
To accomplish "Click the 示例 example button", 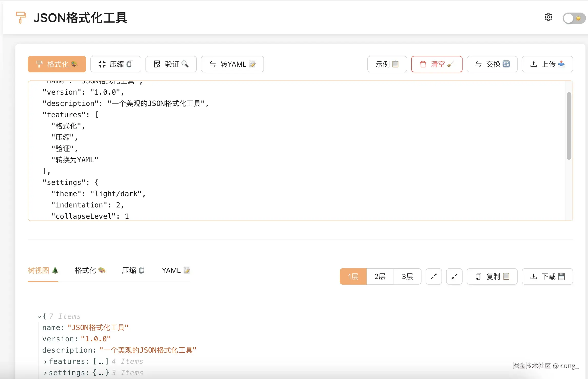I will pyautogui.click(x=387, y=64).
